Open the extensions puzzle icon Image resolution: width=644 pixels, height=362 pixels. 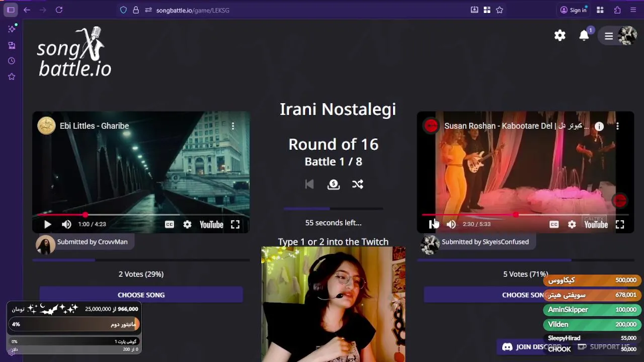[617, 10]
